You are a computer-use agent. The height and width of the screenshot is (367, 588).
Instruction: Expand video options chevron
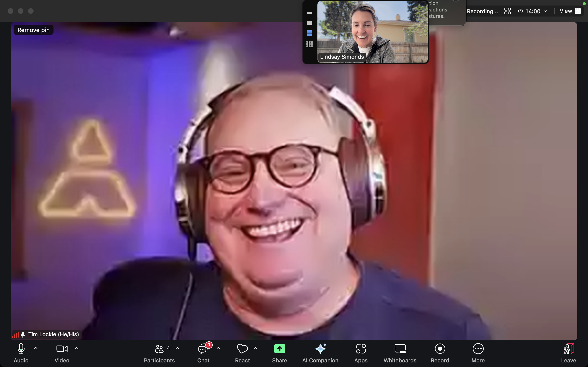[76, 349]
